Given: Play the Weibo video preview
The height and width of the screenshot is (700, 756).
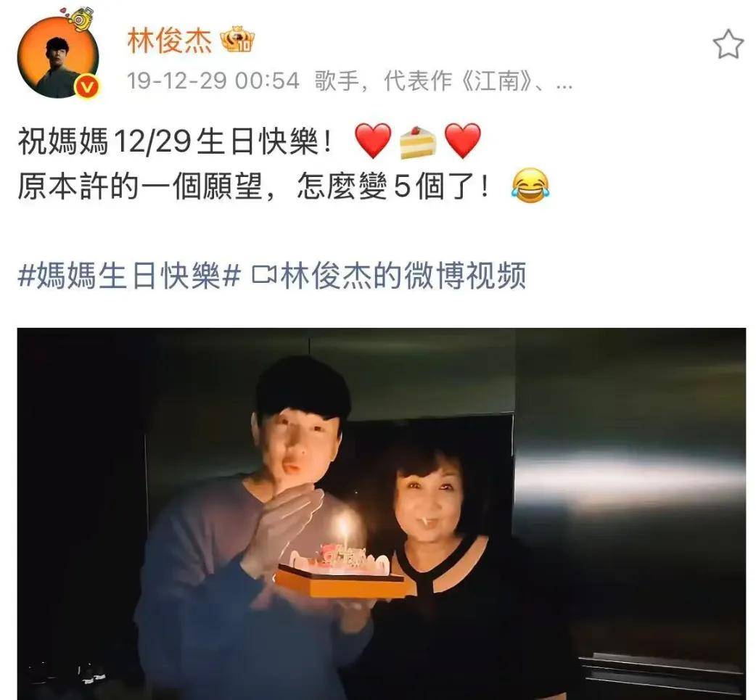Looking at the screenshot, I should pyautogui.click(x=382, y=514).
